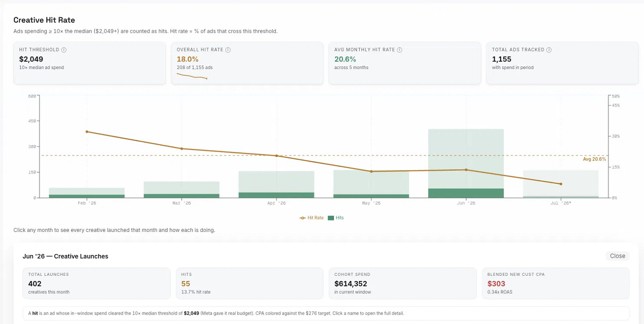
Task: Click the info icon next to Total Ads Tracked
Action: (549, 50)
